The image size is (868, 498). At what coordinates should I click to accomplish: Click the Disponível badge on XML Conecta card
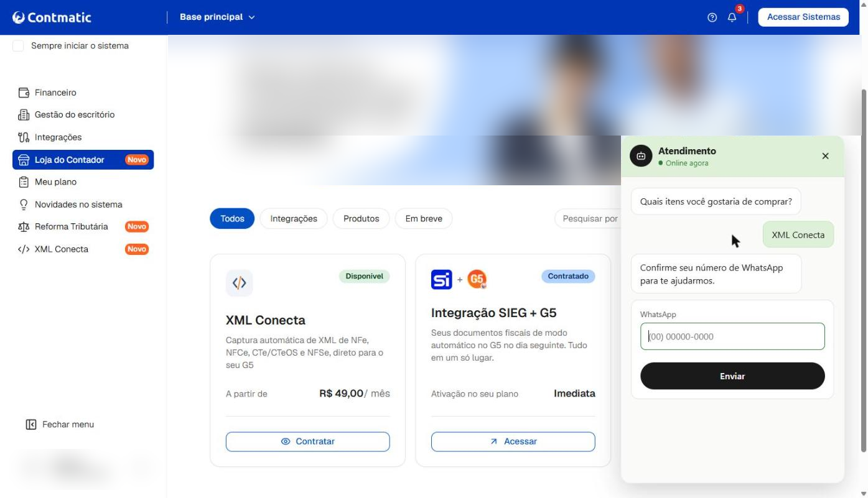[364, 276]
